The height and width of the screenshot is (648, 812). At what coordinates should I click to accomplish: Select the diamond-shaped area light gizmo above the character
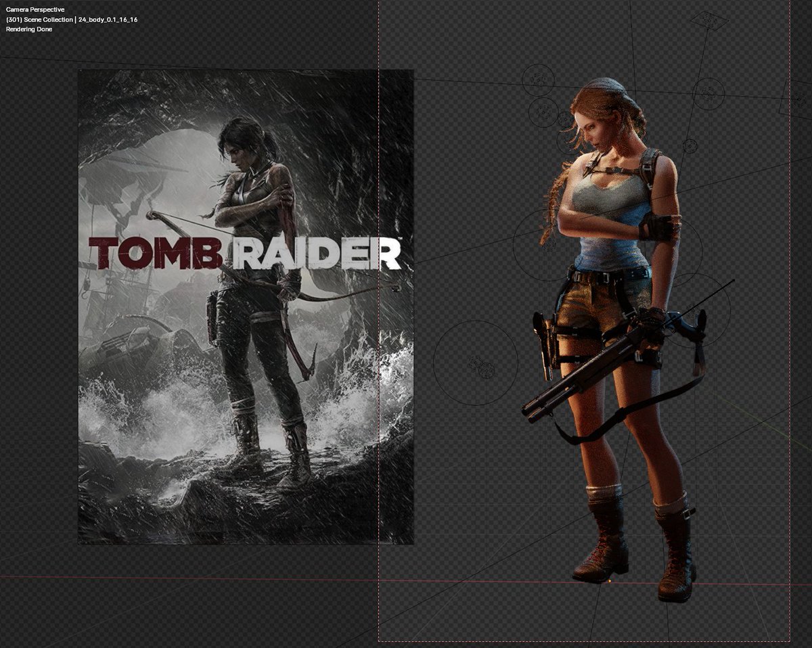pyautogui.click(x=709, y=20)
